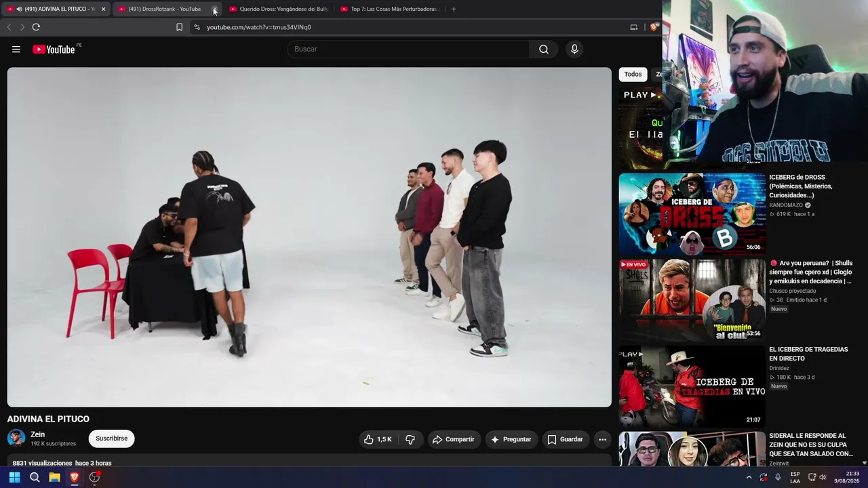Open the Windows Start menu
The width and height of the screenshot is (868, 488).
[14, 477]
